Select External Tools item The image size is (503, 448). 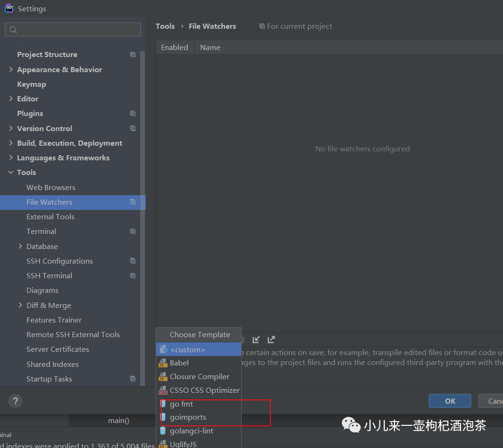click(50, 217)
